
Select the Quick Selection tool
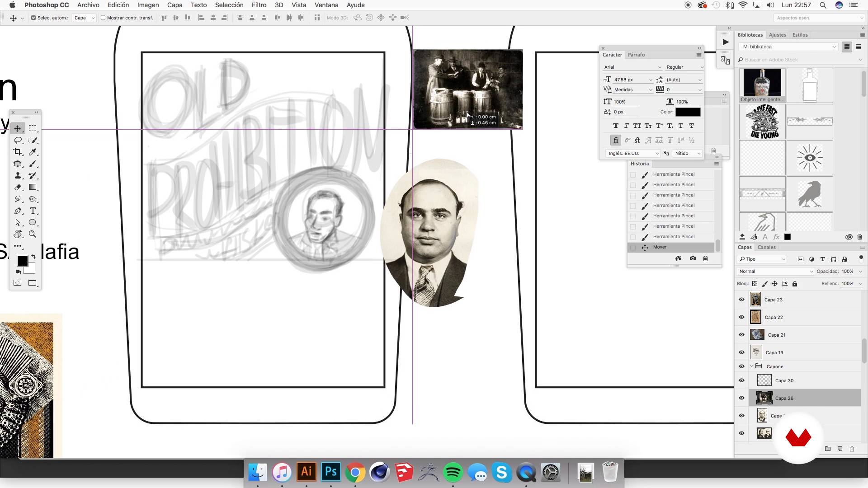[x=33, y=141]
